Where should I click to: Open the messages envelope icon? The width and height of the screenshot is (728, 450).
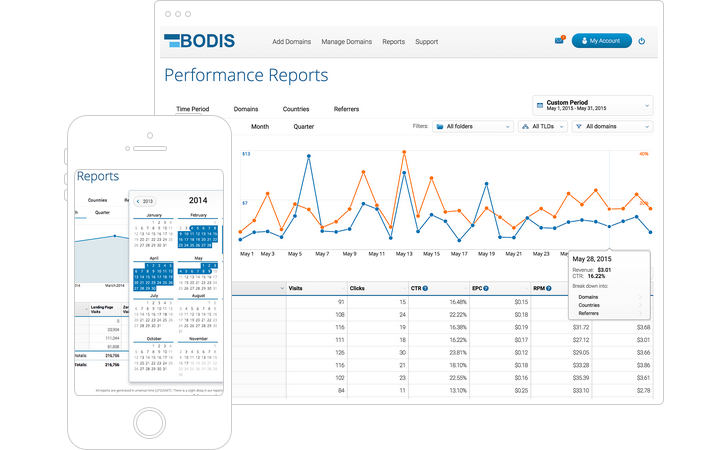click(x=559, y=40)
